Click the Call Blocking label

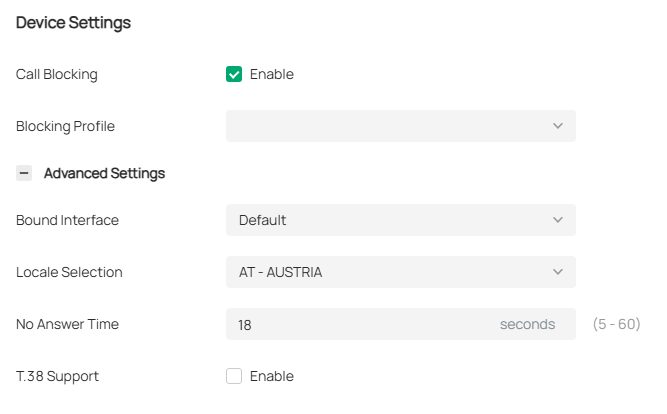(x=57, y=74)
